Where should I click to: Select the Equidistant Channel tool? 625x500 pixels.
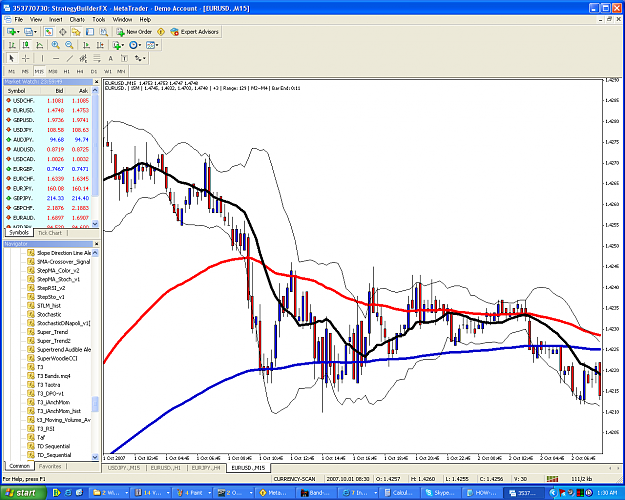coord(83,58)
